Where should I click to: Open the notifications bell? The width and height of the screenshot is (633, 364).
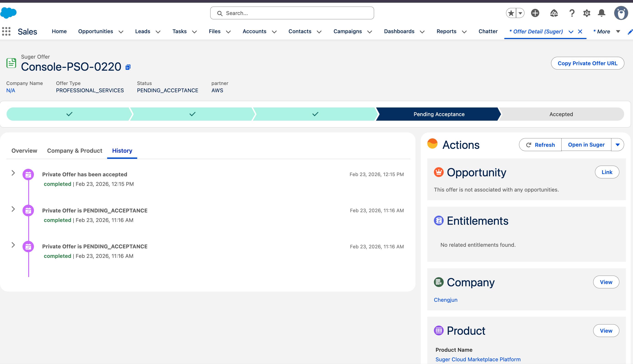click(x=601, y=13)
